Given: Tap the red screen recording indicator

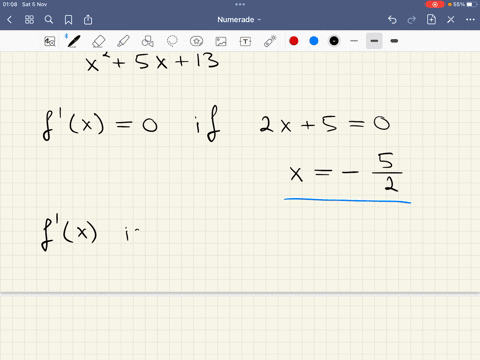Looking at the screenshot, I should 435,4.
